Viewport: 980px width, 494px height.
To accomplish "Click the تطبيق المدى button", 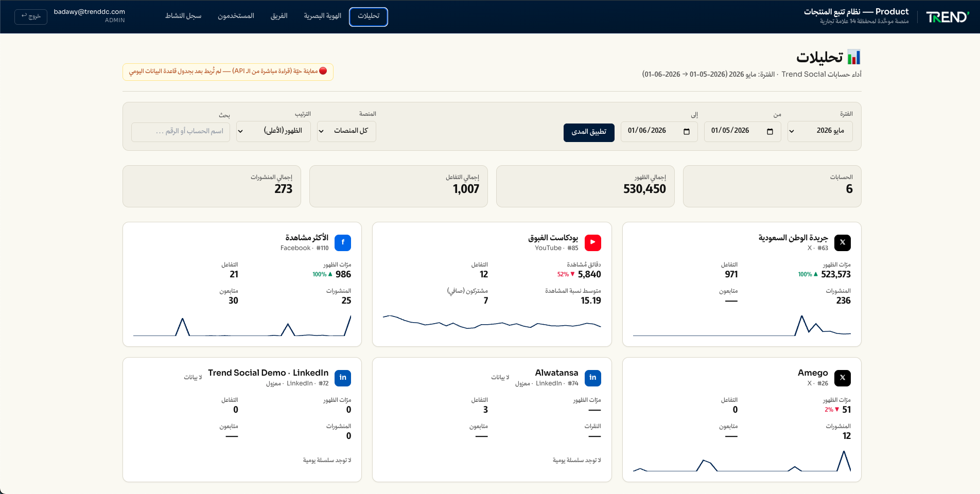I will click(589, 132).
